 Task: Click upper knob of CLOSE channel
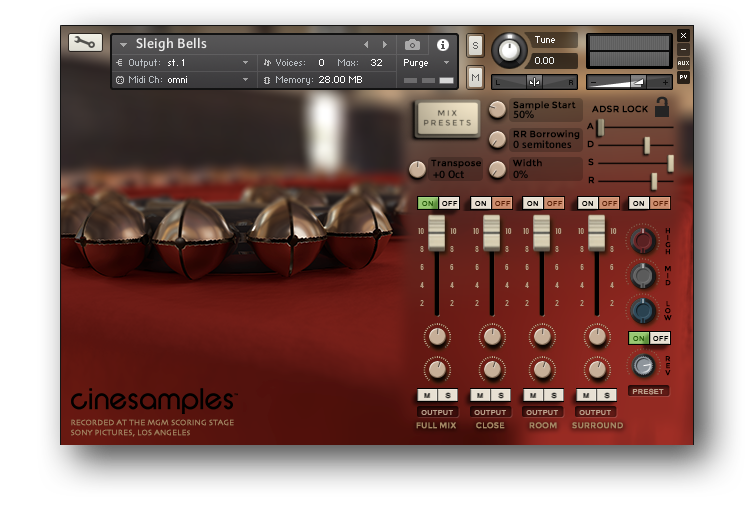coord(492,337)
